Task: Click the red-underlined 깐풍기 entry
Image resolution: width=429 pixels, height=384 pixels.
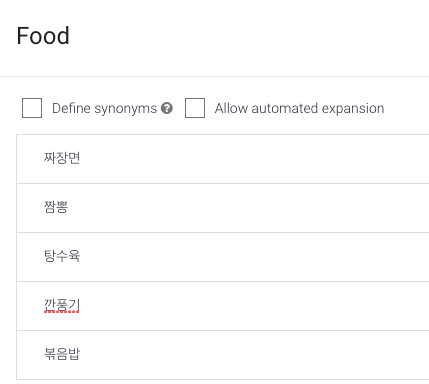Action: [62, 305]
